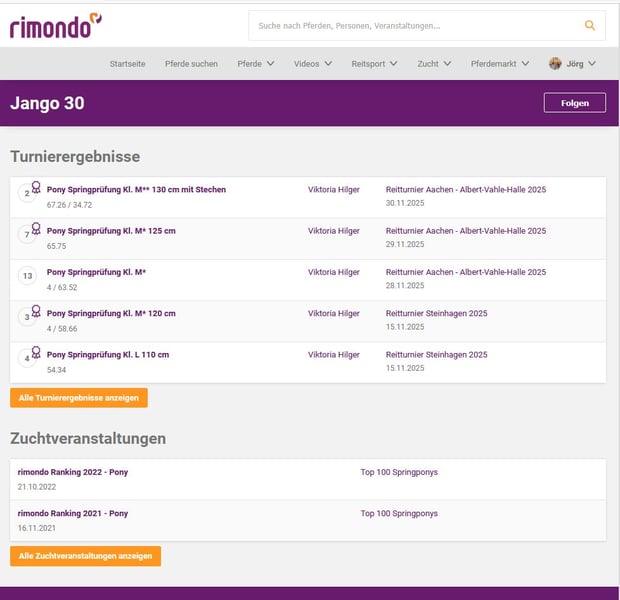Click the 3rd place rosette badge
This screenshot has width=620, height=600.
click(x=29, y=316)
